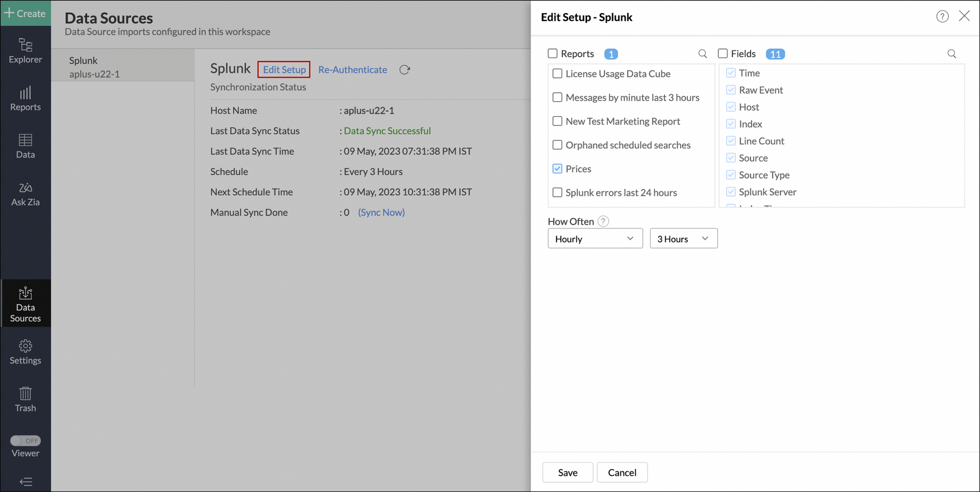Open the Create menu

[x=25, y=13]
